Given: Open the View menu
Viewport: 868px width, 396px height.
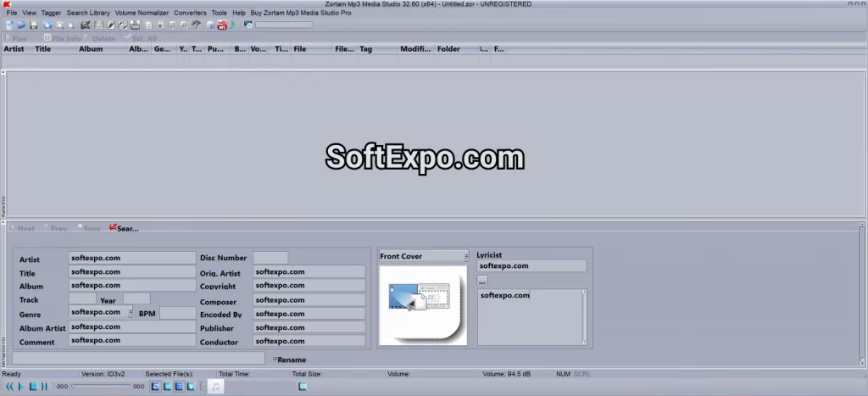Looking at the screenshot, I should tap(30, 13).
